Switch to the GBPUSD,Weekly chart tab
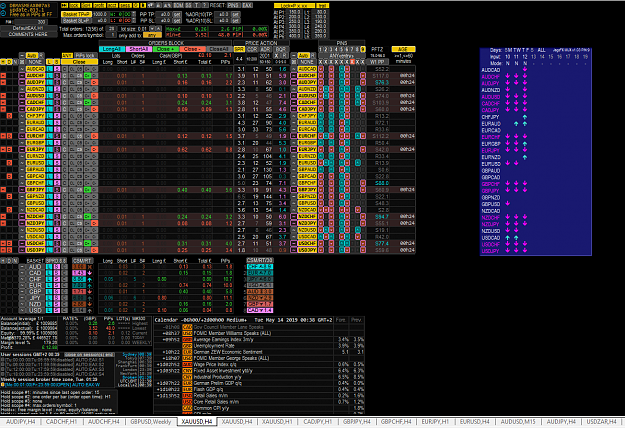This screenshot has height=428, width=625. pos(151,422)
